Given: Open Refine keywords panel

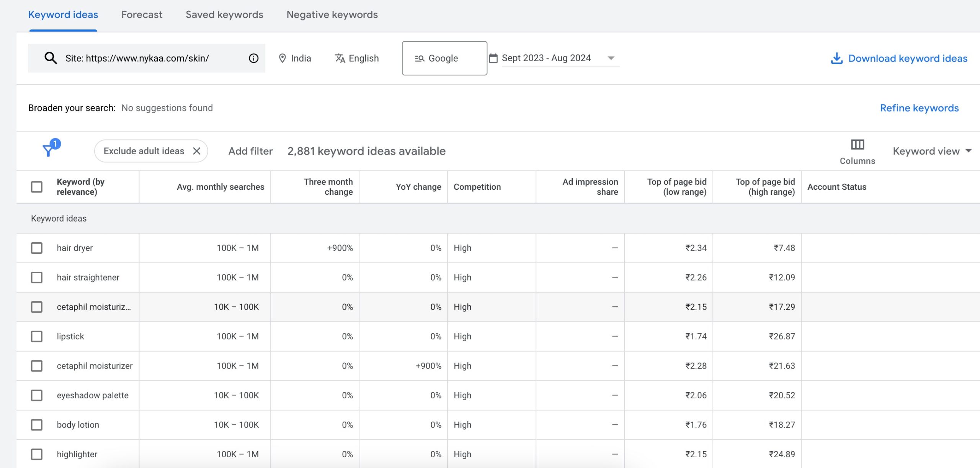Looking at the screenshot, I should click(919, 108).
